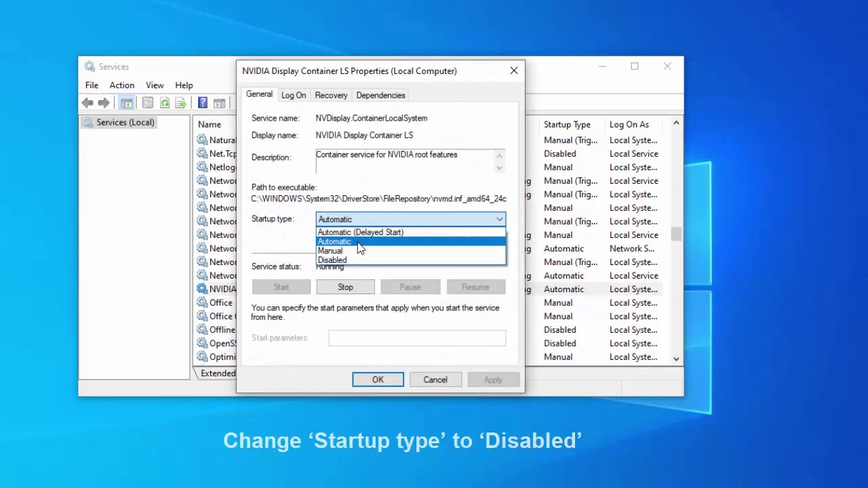The height and width of the screenshot is (488, 868).
Task: Click OK in the Properties dialog
Action: (x=378, y=380)
